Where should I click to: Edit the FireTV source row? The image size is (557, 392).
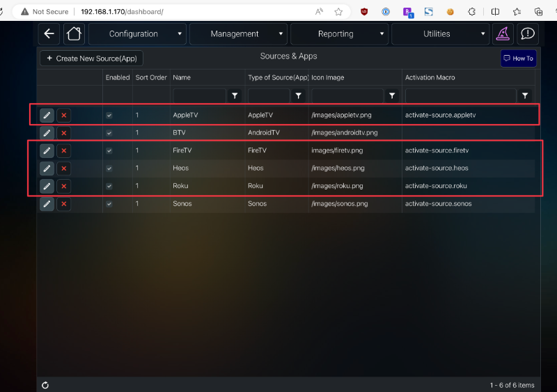(47, 150)
